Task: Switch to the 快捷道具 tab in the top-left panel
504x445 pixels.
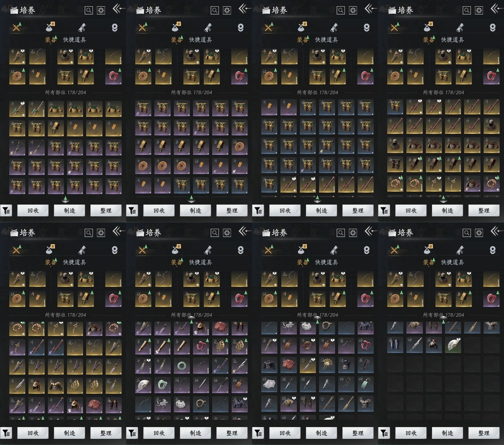Action: 74,40
